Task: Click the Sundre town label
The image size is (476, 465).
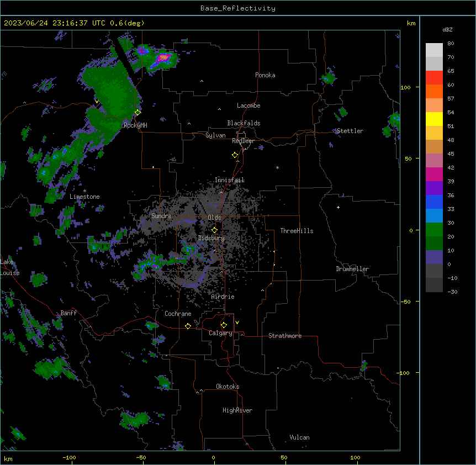Action: (x=161, y=216)
